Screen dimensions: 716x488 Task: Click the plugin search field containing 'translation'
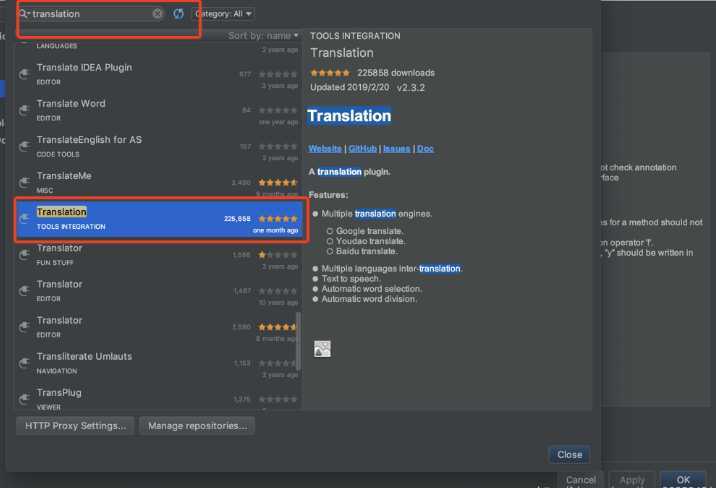pyautogui.click(x=91, y=14)
